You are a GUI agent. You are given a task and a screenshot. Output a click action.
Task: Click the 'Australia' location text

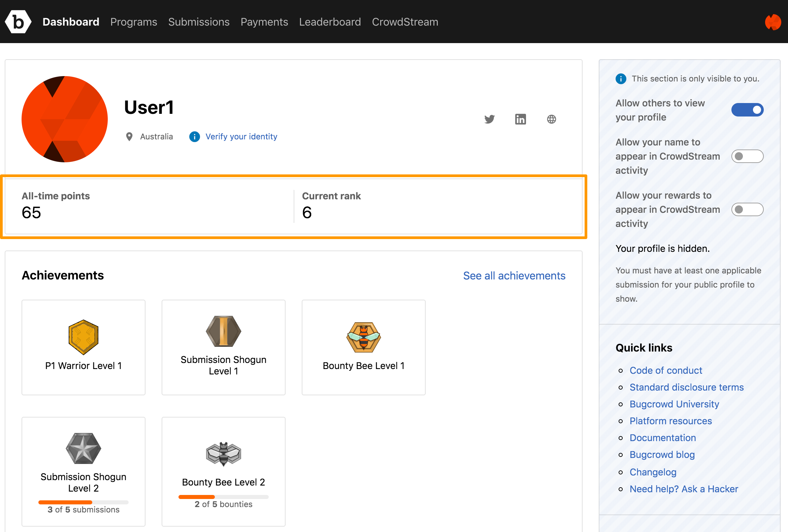tap(156, 137)
